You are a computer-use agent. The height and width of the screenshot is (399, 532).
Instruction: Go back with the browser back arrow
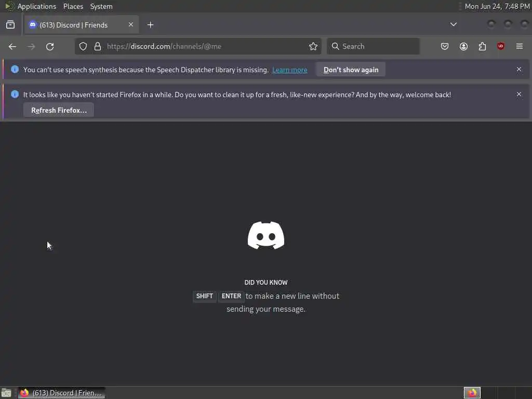[12, 46]
